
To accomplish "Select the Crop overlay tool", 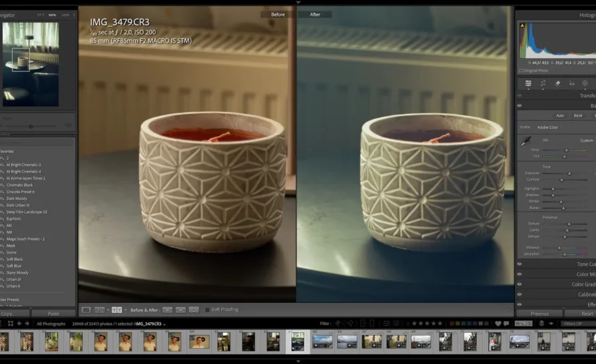I will click(543, 83).
